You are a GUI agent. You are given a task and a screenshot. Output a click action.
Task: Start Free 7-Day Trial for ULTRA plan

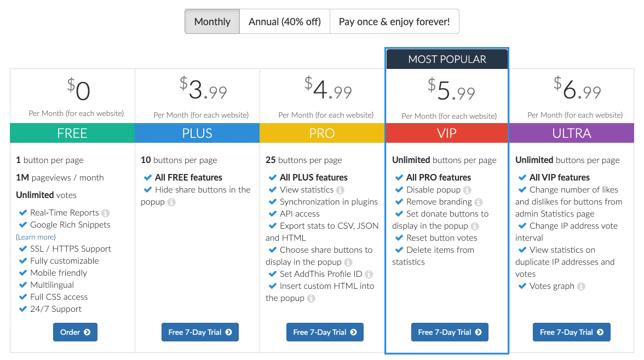pyautogui.click(x=572, y=332)
